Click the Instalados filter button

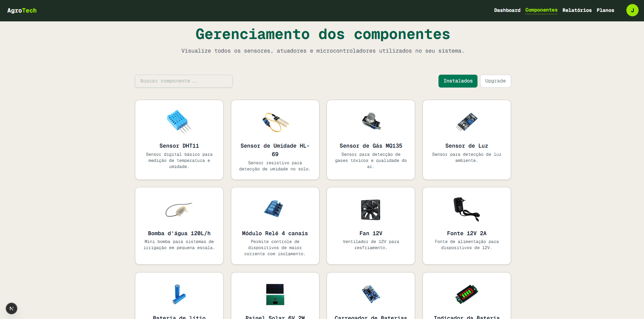tap(458, 81)
